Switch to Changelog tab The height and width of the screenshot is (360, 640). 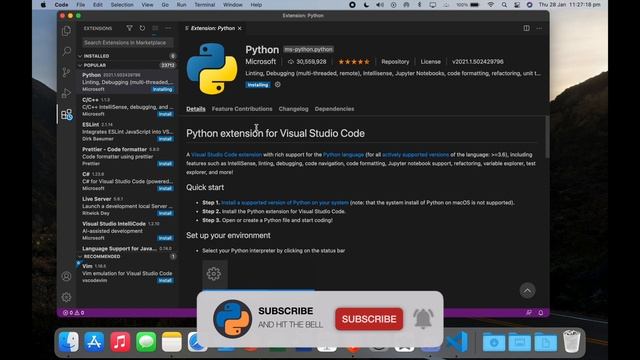tap(293, 109)
